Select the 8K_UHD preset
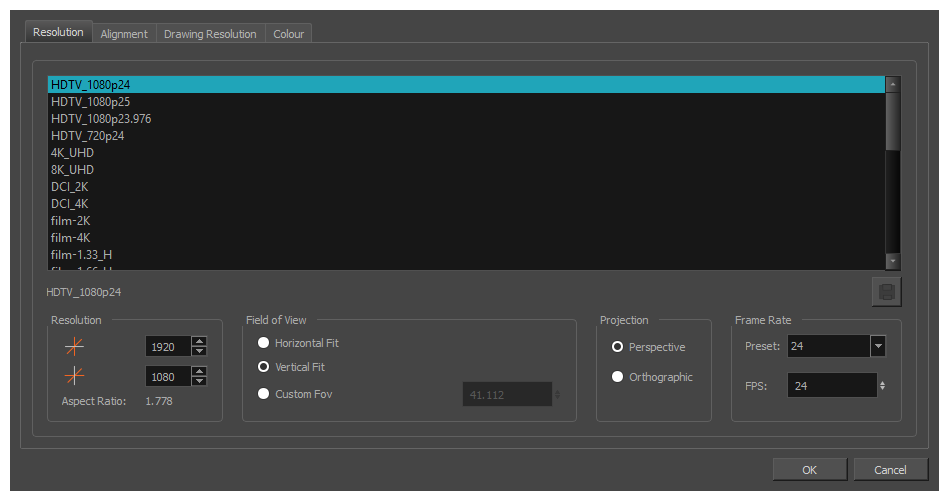The image size is (949, 501). click(466, 169)
